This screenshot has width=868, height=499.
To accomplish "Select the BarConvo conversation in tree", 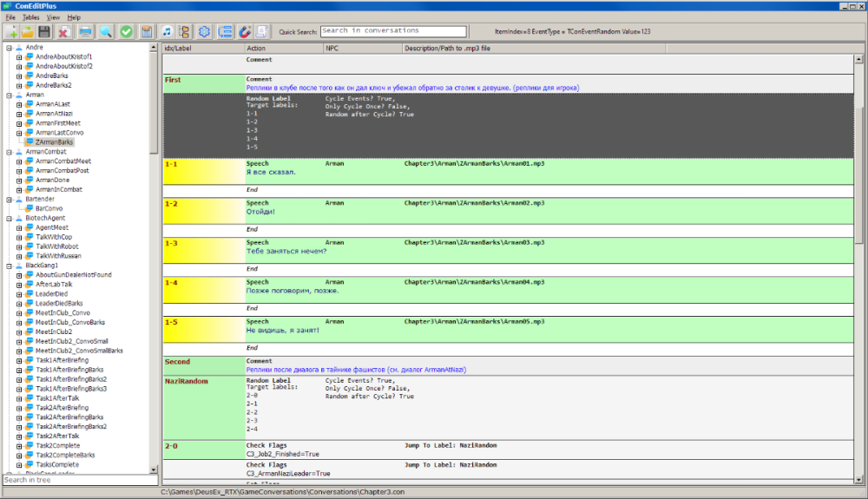I will pyautogui.click(x=49, y=208).
